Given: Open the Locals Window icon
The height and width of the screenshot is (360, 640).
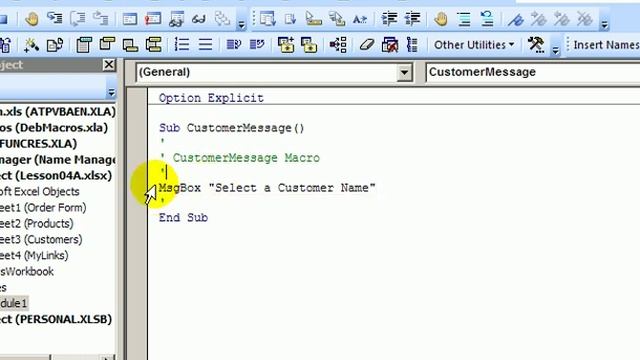Looking at the screenshot, I should pos(130,19).
